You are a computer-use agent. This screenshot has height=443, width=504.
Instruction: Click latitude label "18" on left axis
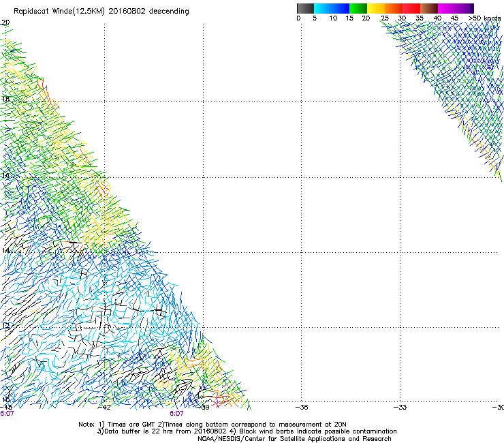pyautogui.click(x=5, y=99)
